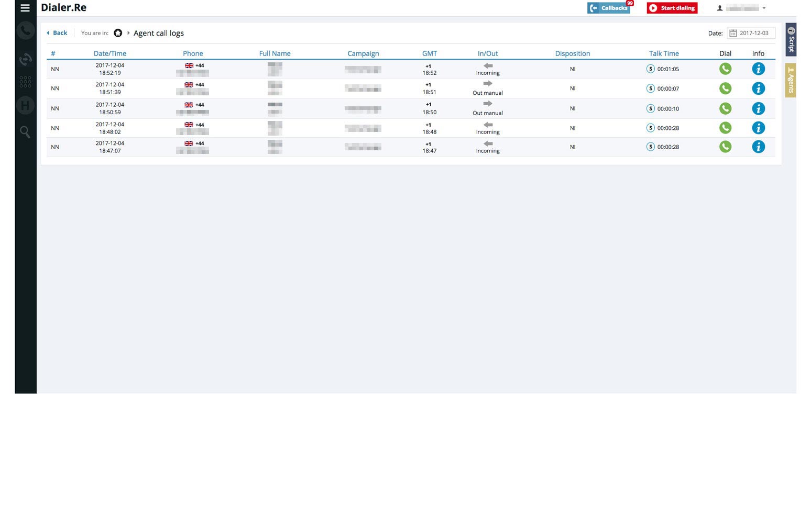
Task: Show info for the 18:47:07 call
Action: (x=758, y=147)
